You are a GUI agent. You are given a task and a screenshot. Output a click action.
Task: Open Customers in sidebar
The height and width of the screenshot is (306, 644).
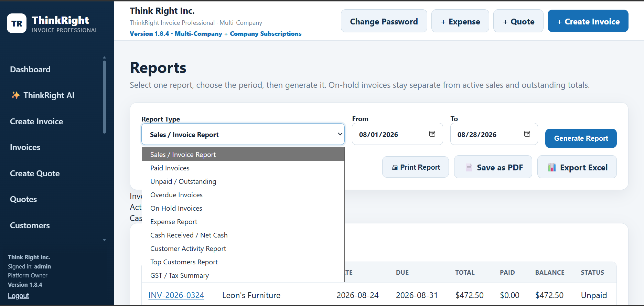tap(30, 225)
